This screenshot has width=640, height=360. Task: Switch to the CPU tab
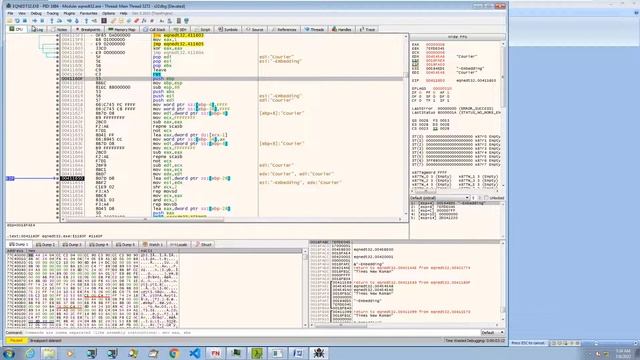(x=16, y=29)
